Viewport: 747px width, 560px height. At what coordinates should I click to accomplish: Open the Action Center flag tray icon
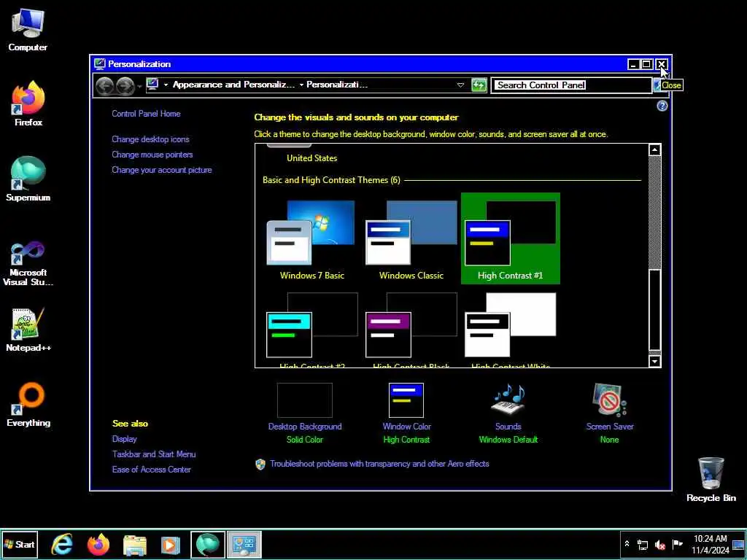point(677,544)
